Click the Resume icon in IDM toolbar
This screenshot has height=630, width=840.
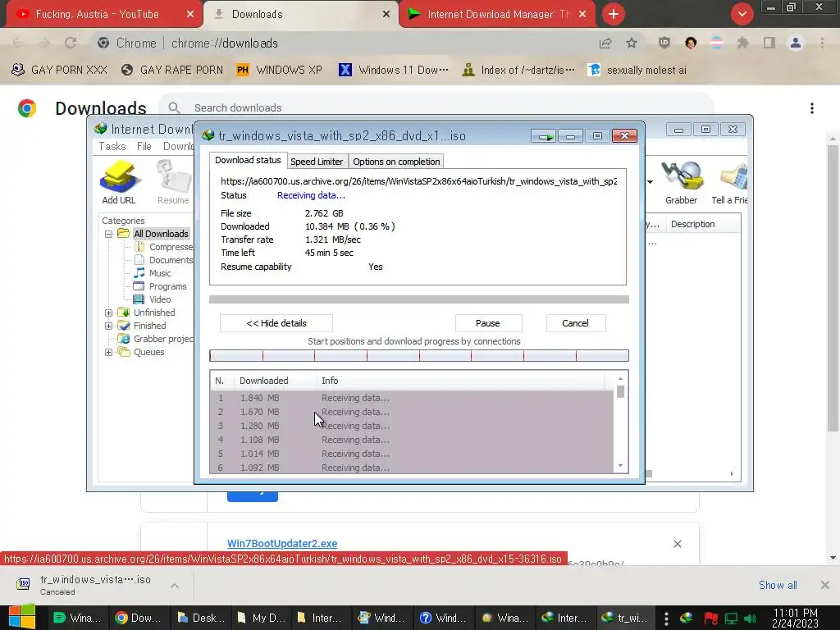172,181
